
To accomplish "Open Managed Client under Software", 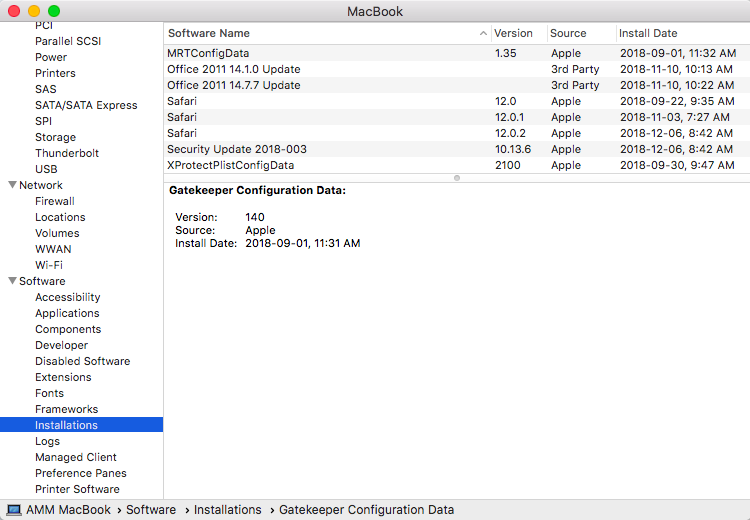I will [x=76, y=457].
